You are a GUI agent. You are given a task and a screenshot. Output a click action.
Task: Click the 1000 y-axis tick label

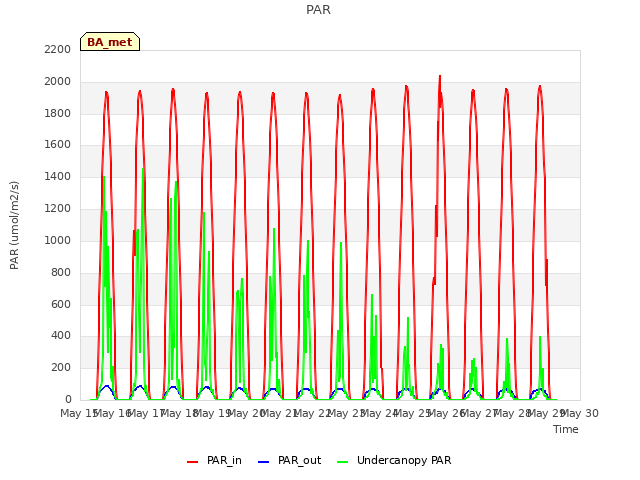click(58, 240)
